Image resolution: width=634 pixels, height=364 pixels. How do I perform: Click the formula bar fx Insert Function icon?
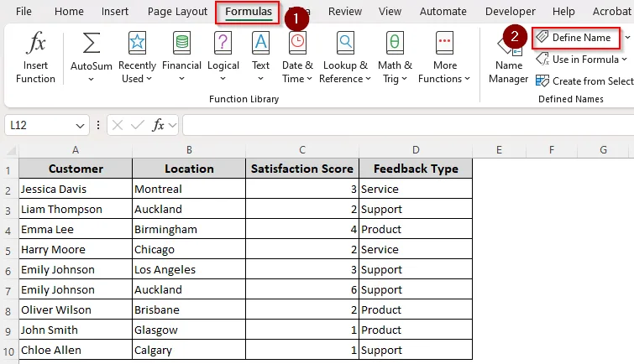pyautogui.click(x=158, y=125)
